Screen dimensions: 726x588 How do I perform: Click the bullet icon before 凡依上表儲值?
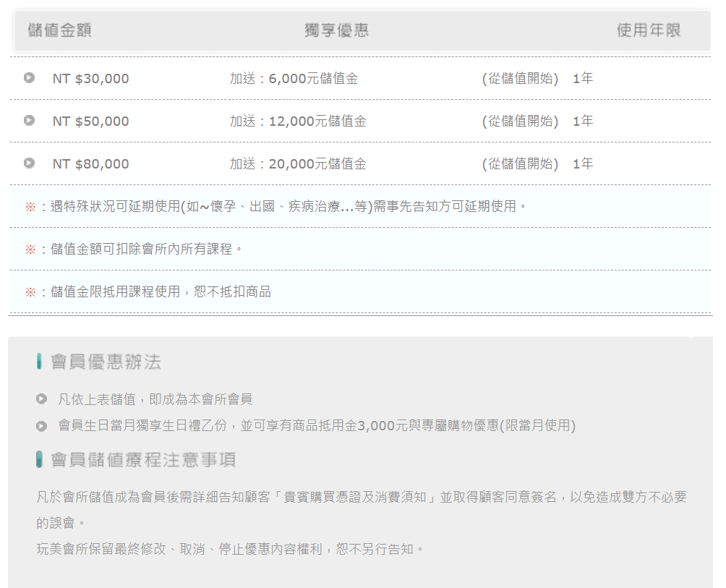click(x=41, y=399)
